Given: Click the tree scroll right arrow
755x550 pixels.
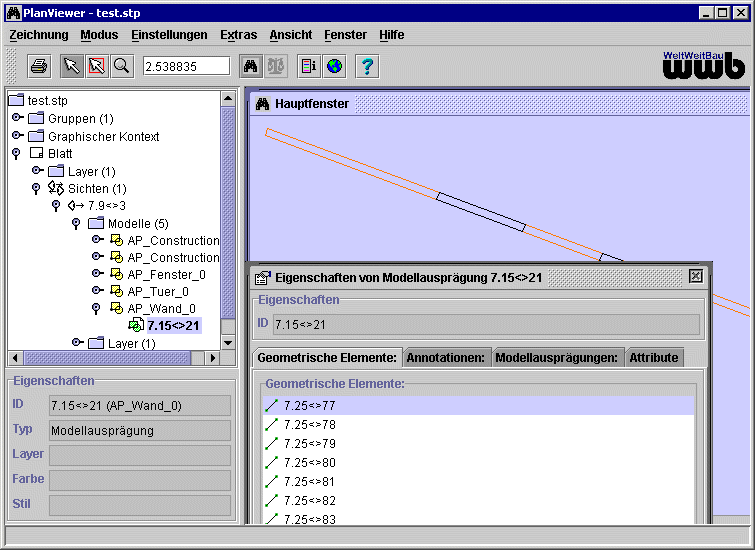Looking at the screenshot, I should pyautogui.click(x=213, y=358).
